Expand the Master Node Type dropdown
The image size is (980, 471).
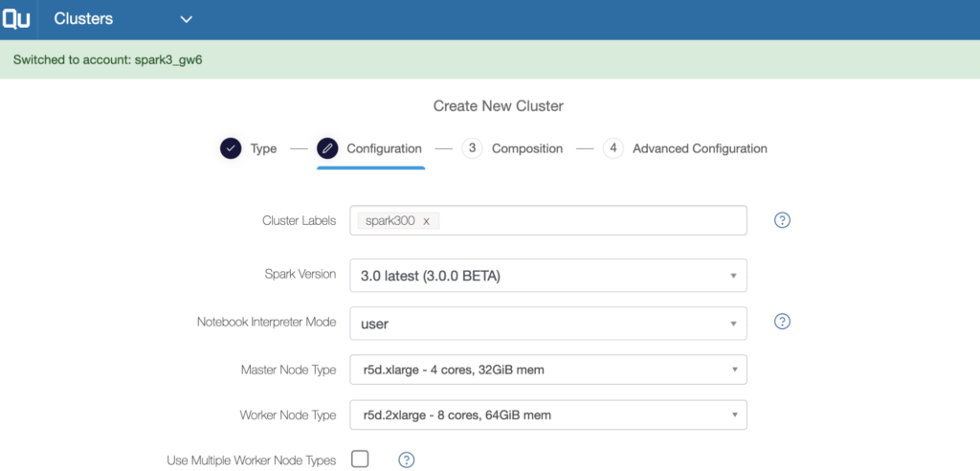(x=548, y=370)
